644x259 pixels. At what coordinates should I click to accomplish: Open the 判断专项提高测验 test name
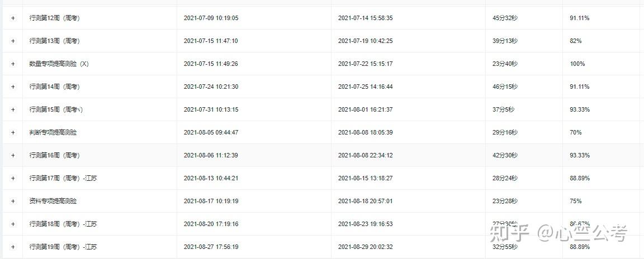(53, 133)
